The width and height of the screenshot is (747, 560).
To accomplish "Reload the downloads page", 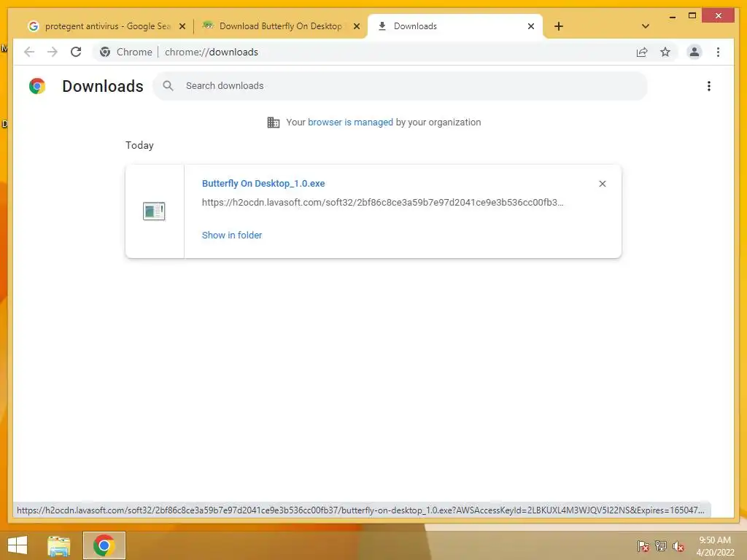I will pos(76,52).
